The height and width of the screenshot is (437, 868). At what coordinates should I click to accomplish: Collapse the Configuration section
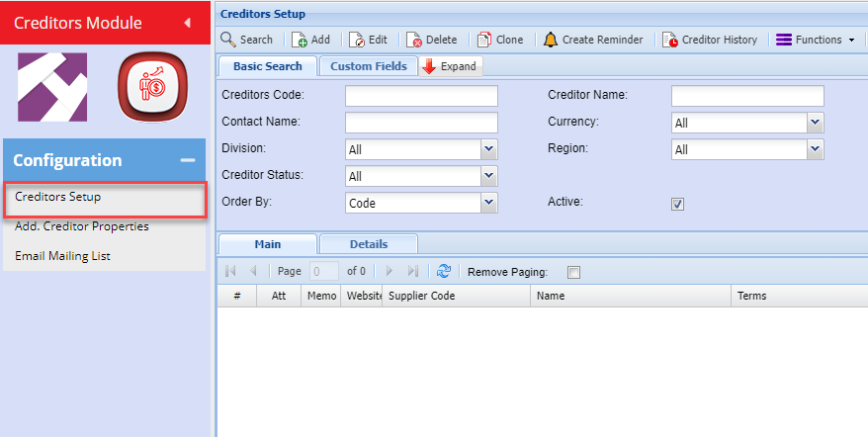(x=188, y=160)
